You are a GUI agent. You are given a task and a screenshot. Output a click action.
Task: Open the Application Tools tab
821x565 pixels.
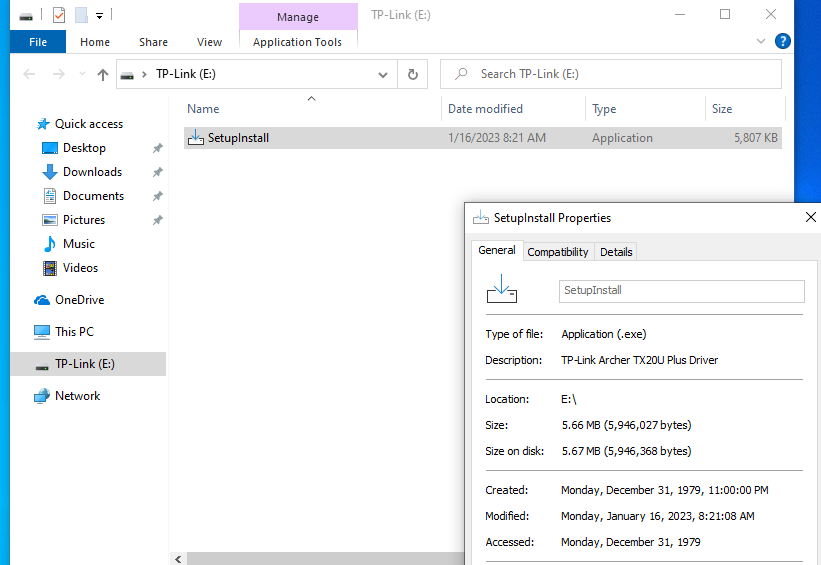(x=297, y=42)
